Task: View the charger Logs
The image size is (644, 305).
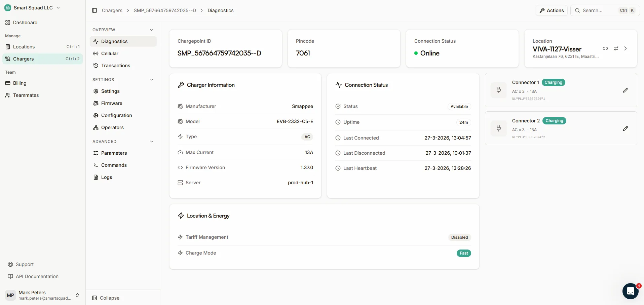Action: click(106, 177)
